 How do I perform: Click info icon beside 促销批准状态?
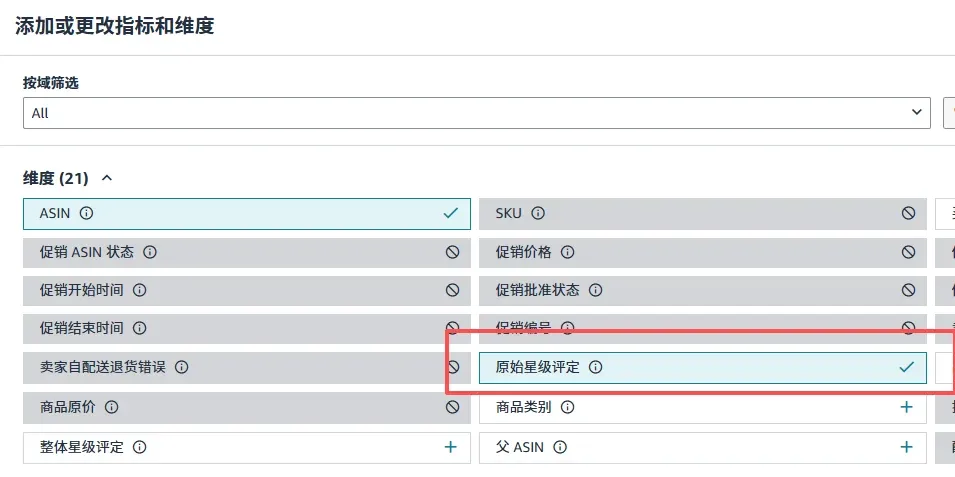click(x=596, y=290)
